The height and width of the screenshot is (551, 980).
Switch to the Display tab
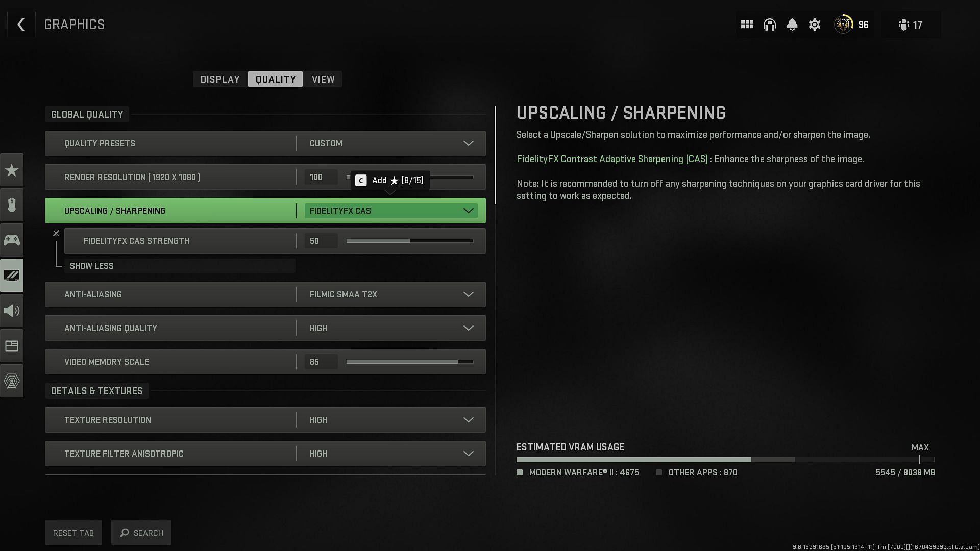point(220,79)
